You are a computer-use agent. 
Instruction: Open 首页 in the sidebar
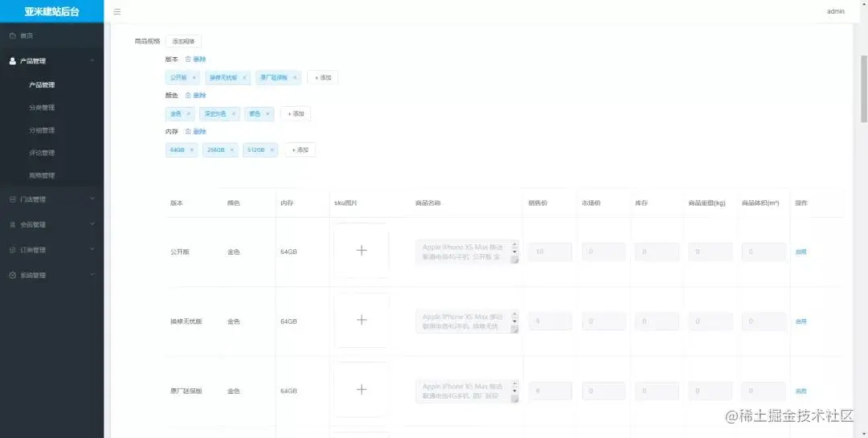[x=51, y=36]
